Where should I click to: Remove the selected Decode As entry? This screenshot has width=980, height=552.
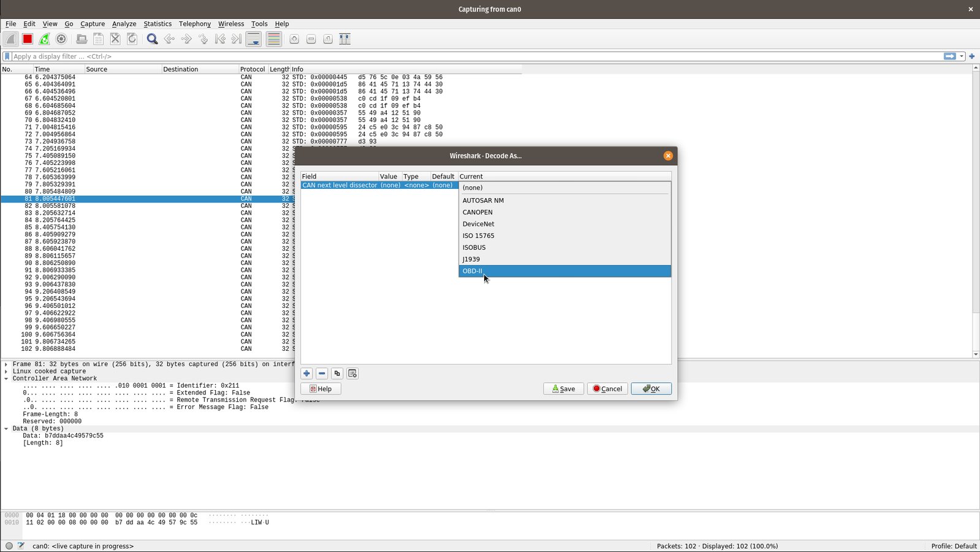pyautogui.click(x=322, y=374)
